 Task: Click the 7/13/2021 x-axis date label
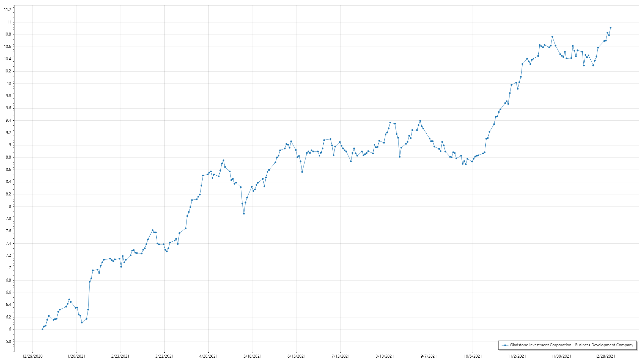tap(340, 356)
